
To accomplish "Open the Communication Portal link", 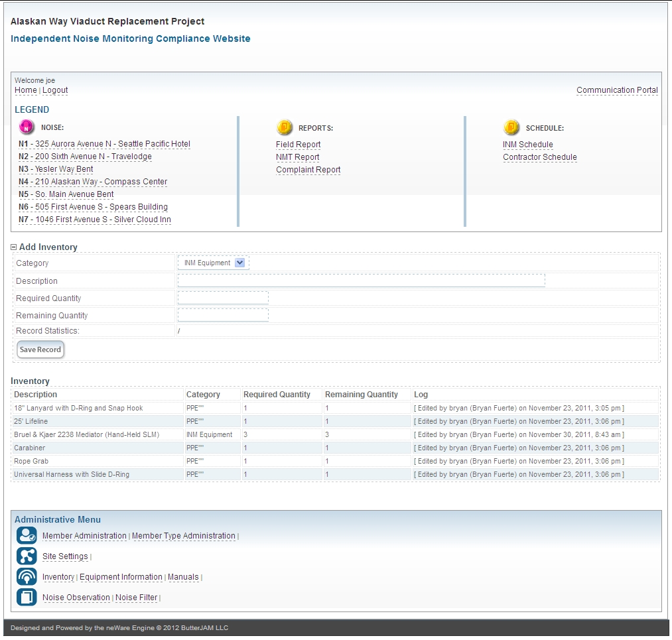I will click(617, 90).
